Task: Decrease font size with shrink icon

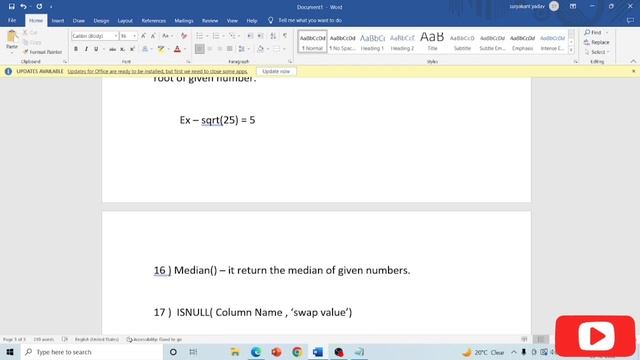Action: 153,36
